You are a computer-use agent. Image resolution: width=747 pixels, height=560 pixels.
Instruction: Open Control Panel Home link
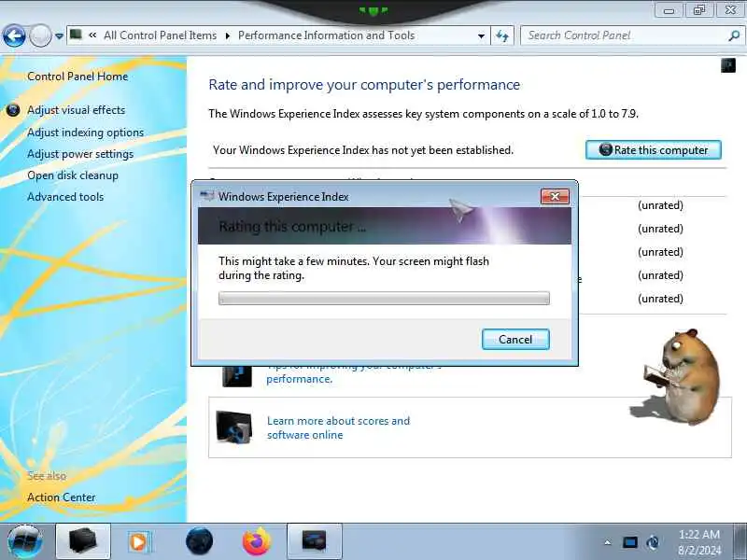[78, 77]
